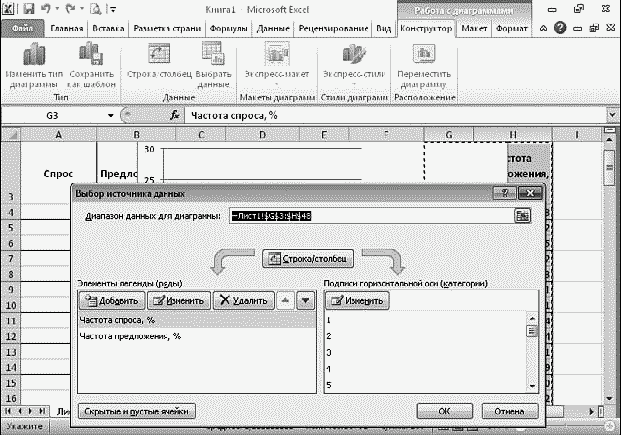
Task: Click the Переместить диаграмму icon
Action: coord(424,53)
